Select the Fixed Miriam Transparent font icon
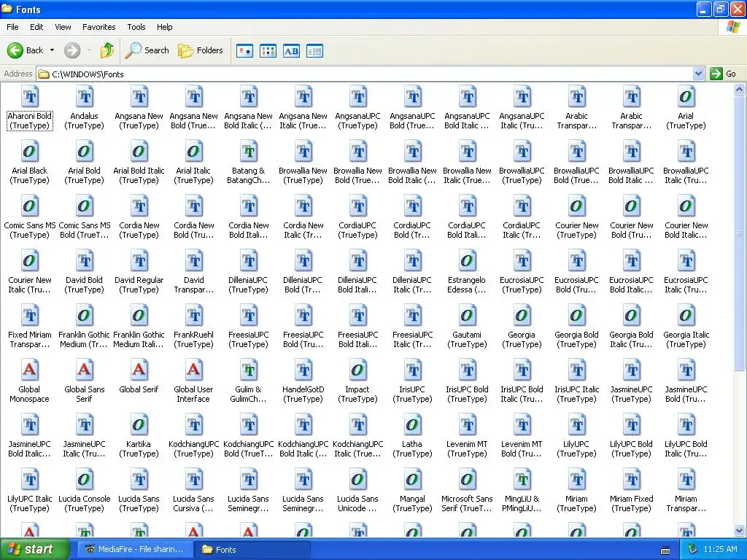Viewport: 747px width, 560px height. click(29, 316)
